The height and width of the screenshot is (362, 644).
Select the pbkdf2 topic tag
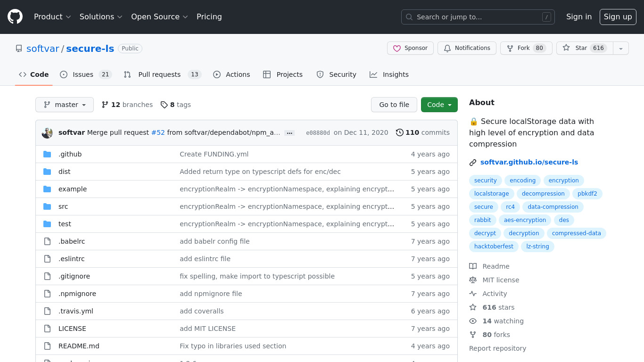point(587,194)
